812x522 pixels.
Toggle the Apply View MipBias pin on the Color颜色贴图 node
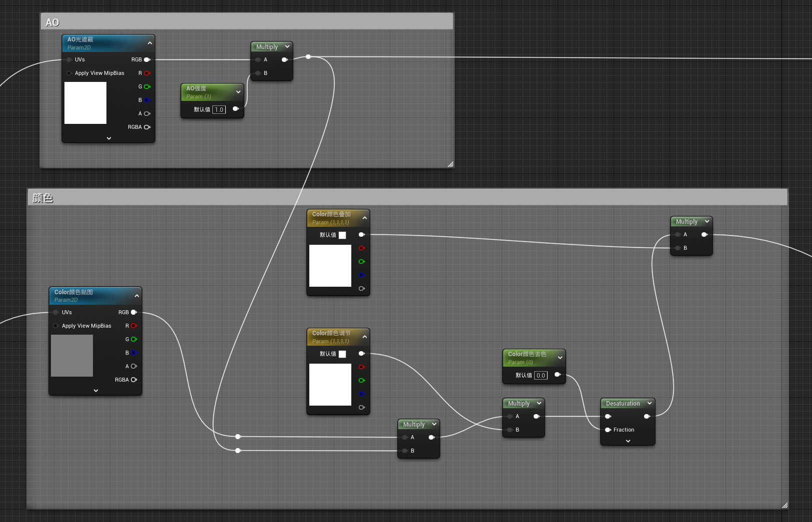click(56, 326)
